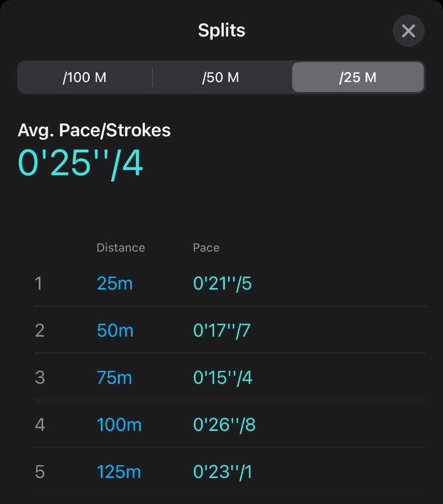The image size is (443, 504).
Task: Select the 100m distance entry
Action: (119, 425)
